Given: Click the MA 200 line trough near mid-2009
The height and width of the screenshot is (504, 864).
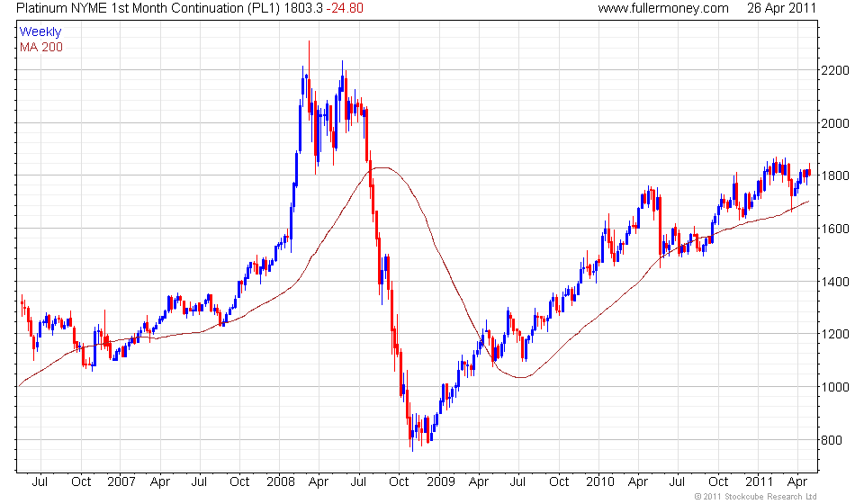Looking at the screenshot, I should (519, 377).
